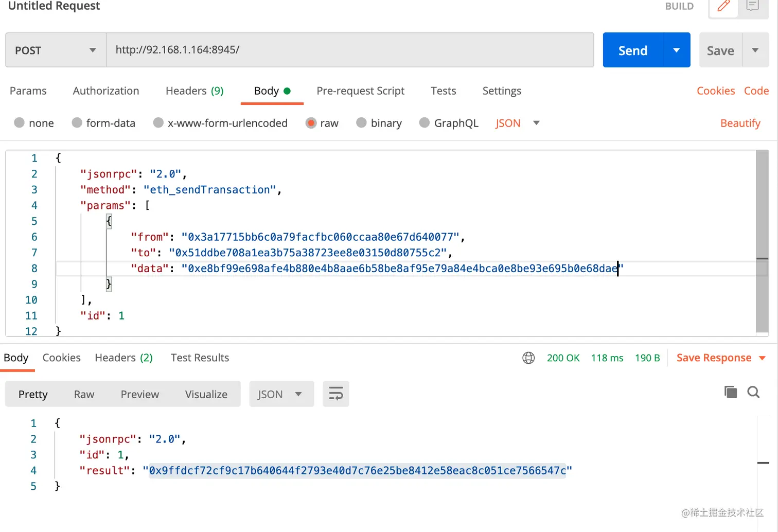The image size is (778, 532).
Task: Click the 118 ms response time
Action: (x=607, y=358)
